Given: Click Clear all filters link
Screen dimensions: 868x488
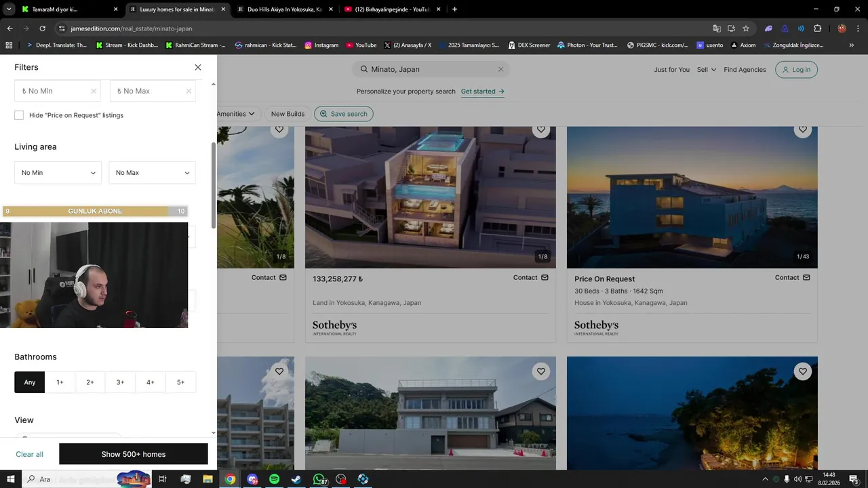Looking at the screenshot, I should (29, 454).
